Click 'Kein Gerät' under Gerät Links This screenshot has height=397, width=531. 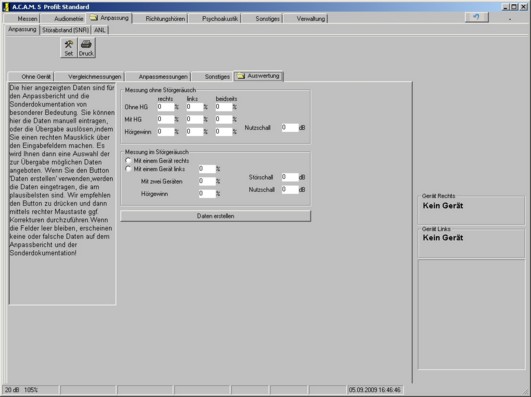(443, 238)
